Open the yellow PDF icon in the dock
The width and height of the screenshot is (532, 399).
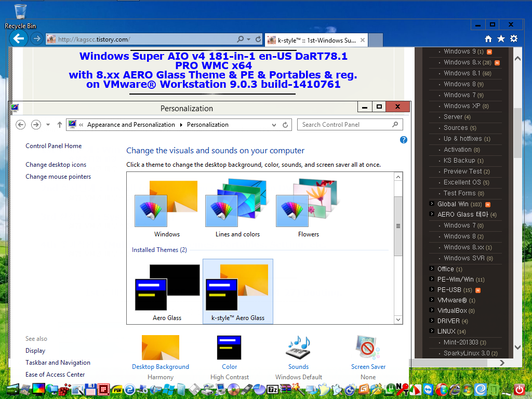point(117,390)
